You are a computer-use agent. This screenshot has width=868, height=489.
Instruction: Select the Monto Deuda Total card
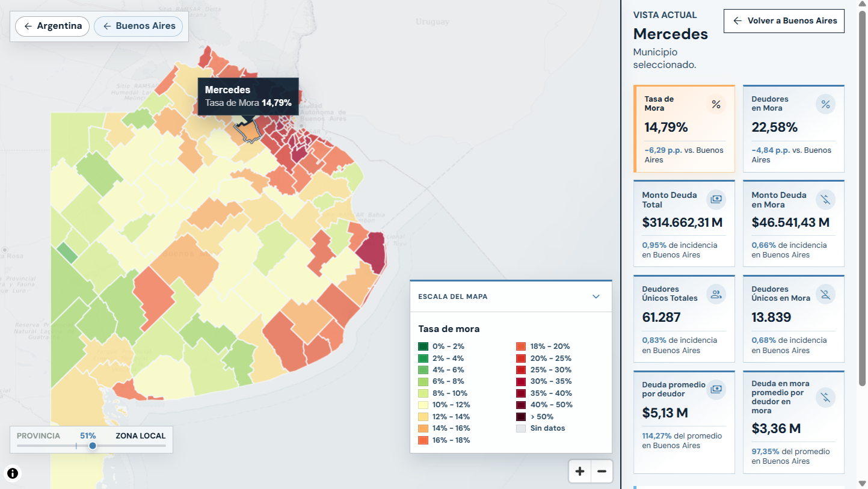point(684,224)
